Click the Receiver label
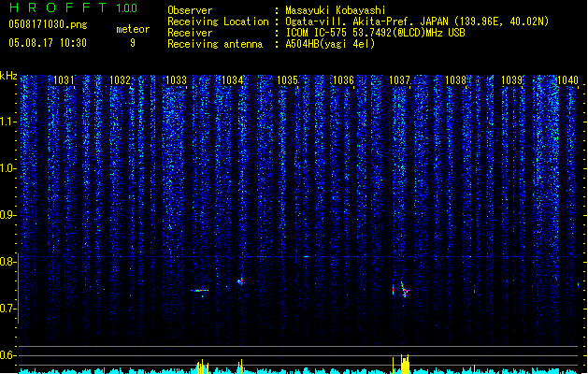Image resolution: width=588 pixels, height=374 pixels. click(190, 33)
